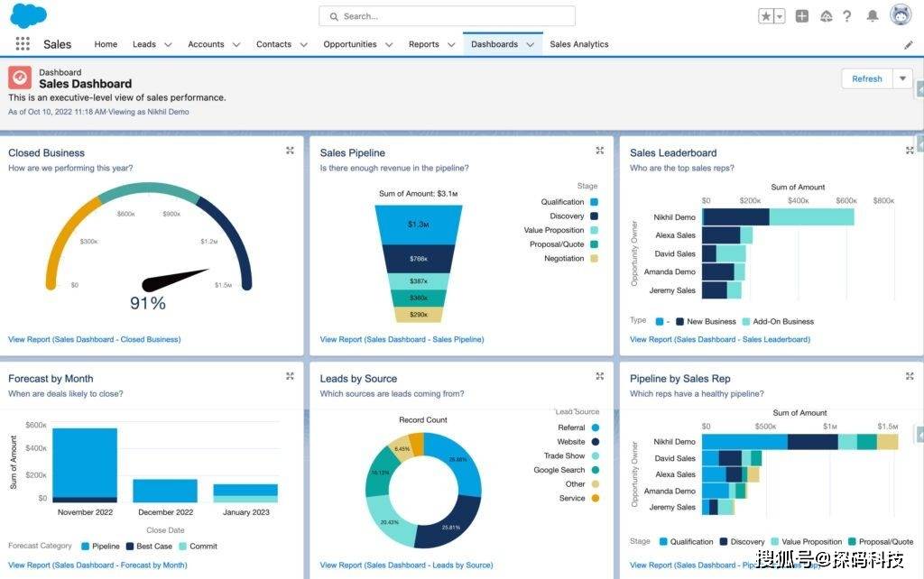The image size is (924, 579).
Task: Click the Salesforce cloud logo
Action: [x=28, y=15]
